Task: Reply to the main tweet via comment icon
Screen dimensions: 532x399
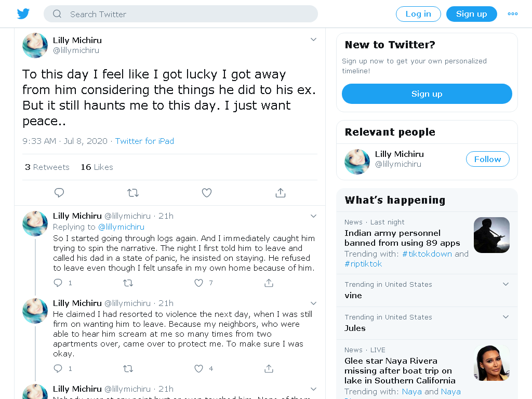Action: pyautogui.click(x=59, y=193)
